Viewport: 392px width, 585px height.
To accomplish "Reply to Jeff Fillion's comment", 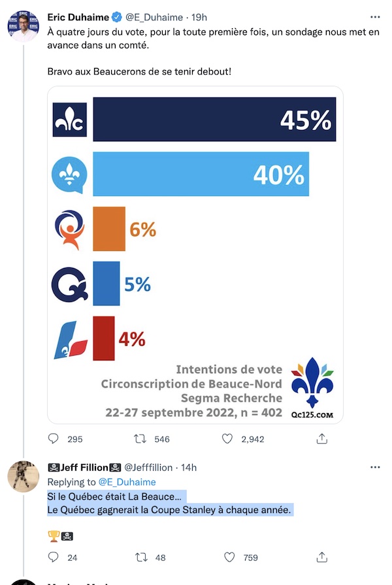I will (x=54, y=557).
